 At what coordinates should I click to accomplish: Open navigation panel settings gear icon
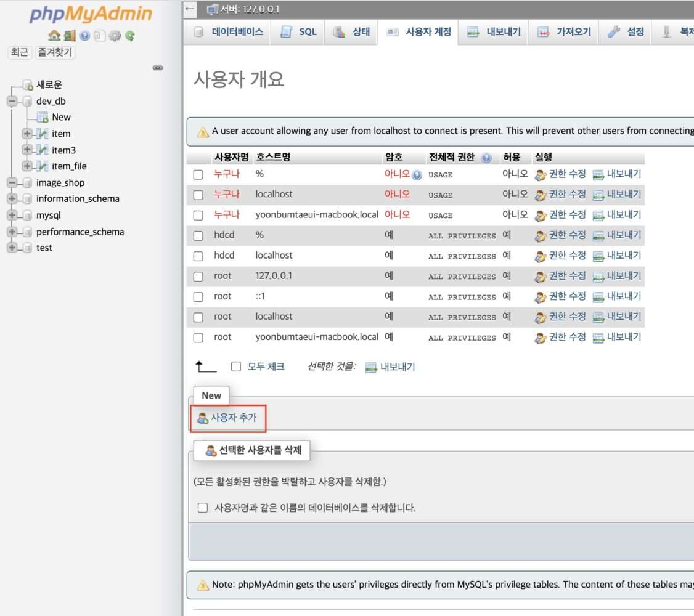pyautogui.click(x=115, y=36)
